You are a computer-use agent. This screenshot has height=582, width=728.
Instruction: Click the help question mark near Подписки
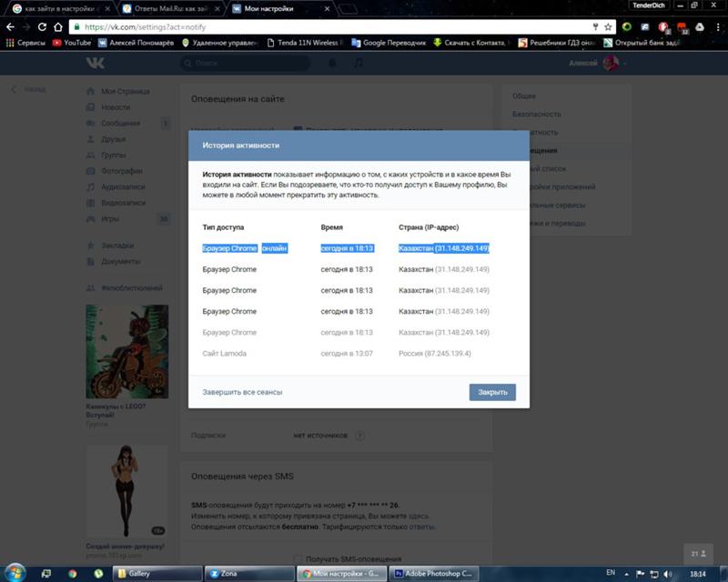coord(359,436)
